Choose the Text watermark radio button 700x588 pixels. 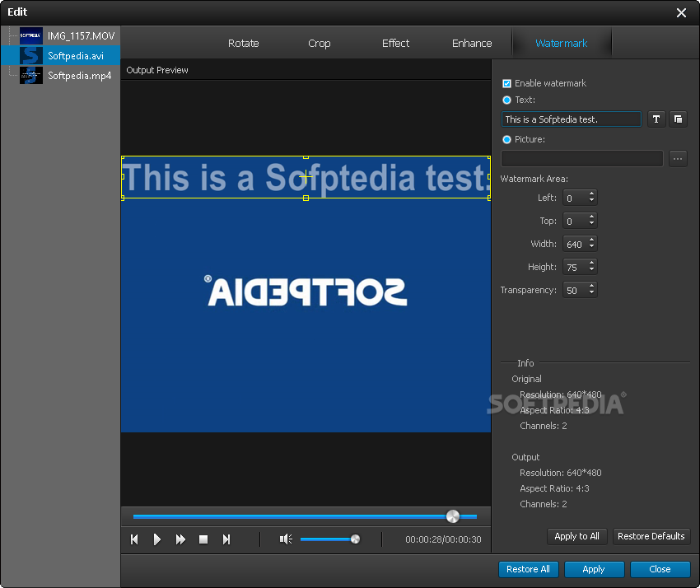[x=506, y=100]
